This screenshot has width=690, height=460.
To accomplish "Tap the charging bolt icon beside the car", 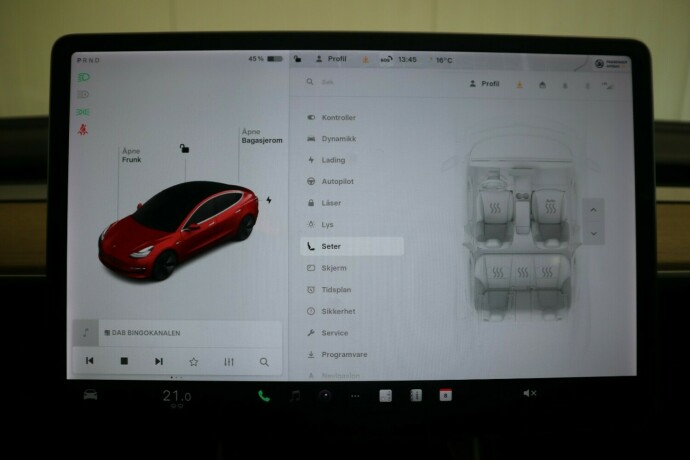I will [268, 200].
